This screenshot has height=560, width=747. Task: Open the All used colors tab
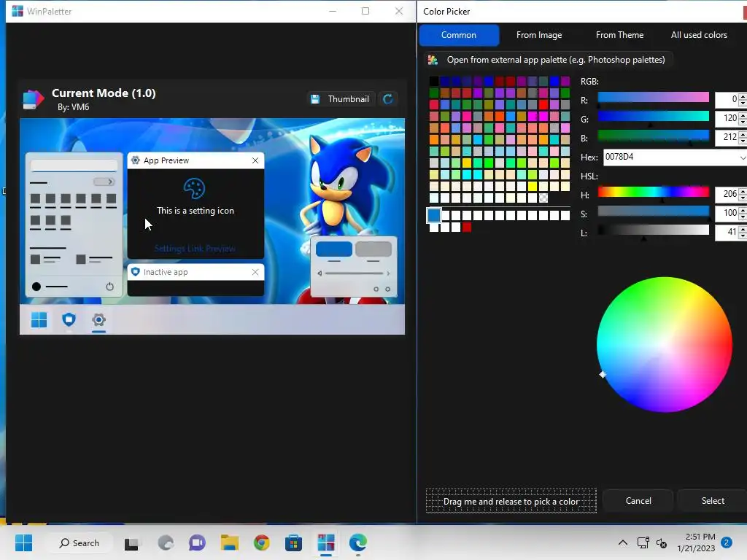pyautogui.click(x=699, y=35)
